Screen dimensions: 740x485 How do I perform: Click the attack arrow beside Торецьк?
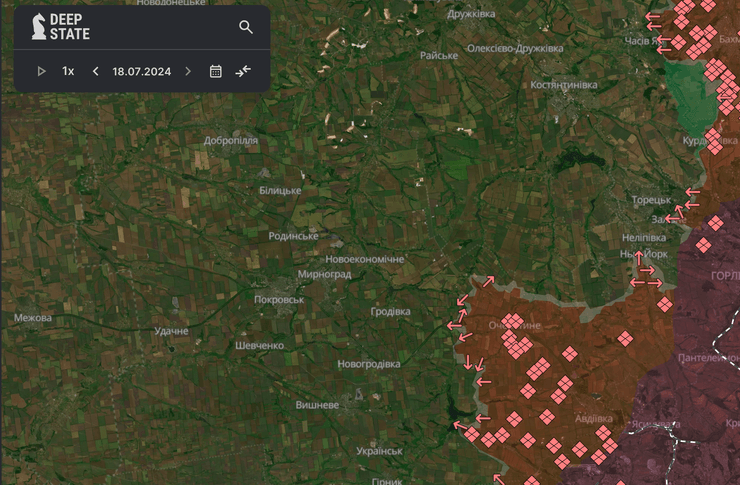[x=690, y=193]
